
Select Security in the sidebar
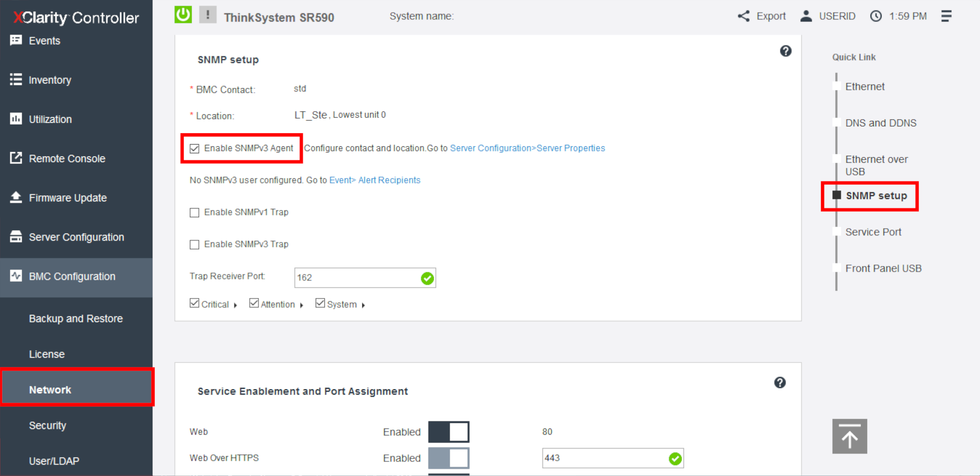coord(47,426)
